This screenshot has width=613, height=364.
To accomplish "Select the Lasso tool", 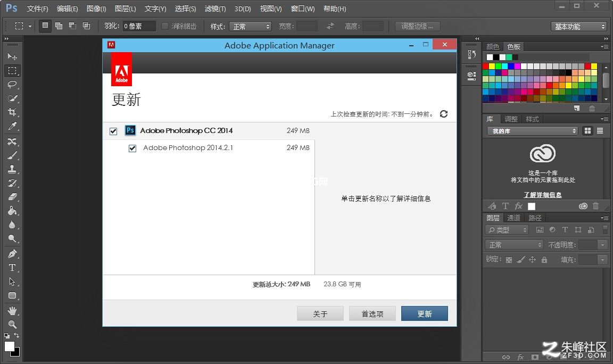I will click(x=12, y=85).
